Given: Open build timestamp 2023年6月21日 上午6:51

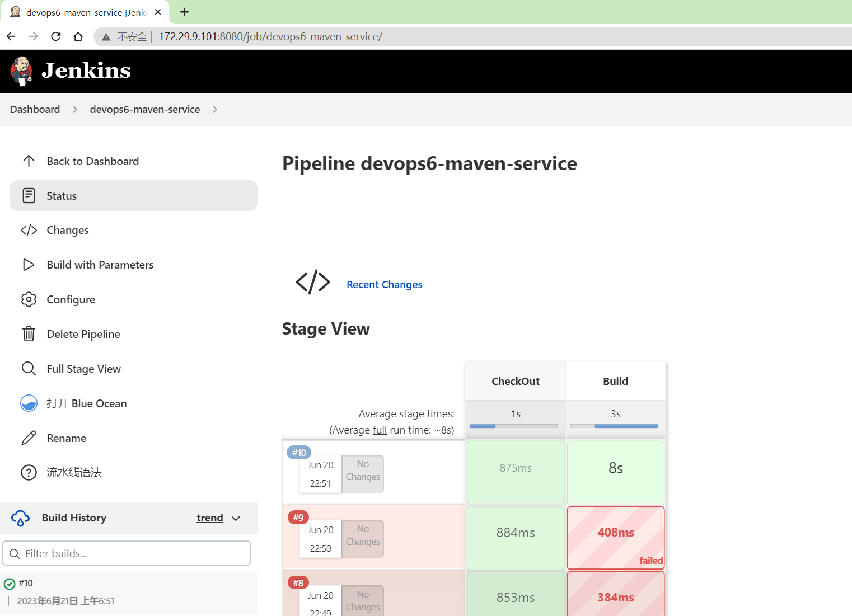Looking at the screenshot, I should (x=65, y=601).
